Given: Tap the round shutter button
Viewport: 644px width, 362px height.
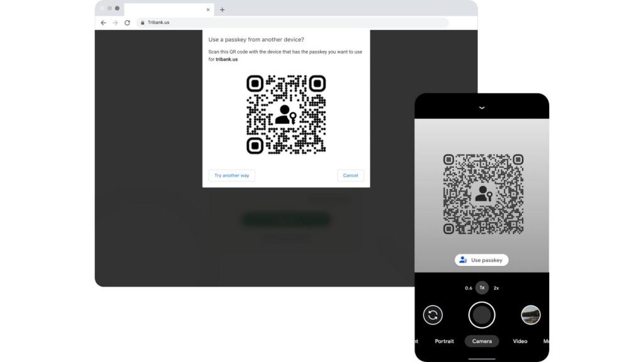Looking at the screenshot, I should (x=481, y=315).
